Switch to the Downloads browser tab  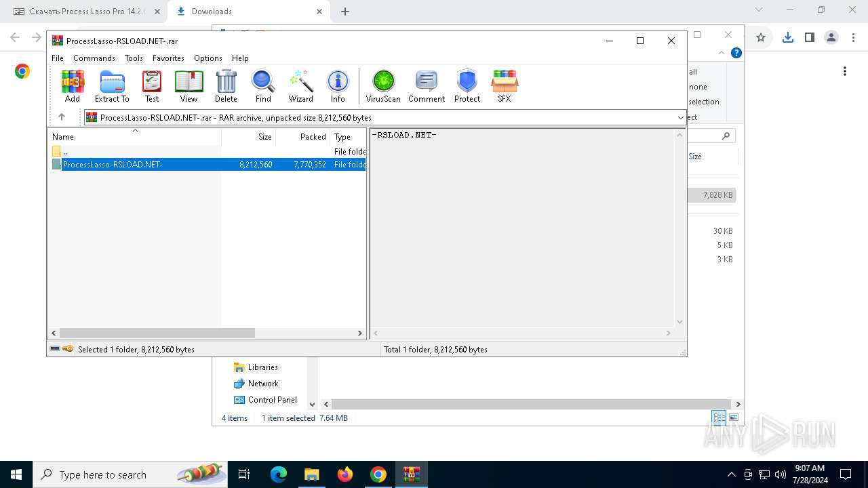(x=248, y=12)
